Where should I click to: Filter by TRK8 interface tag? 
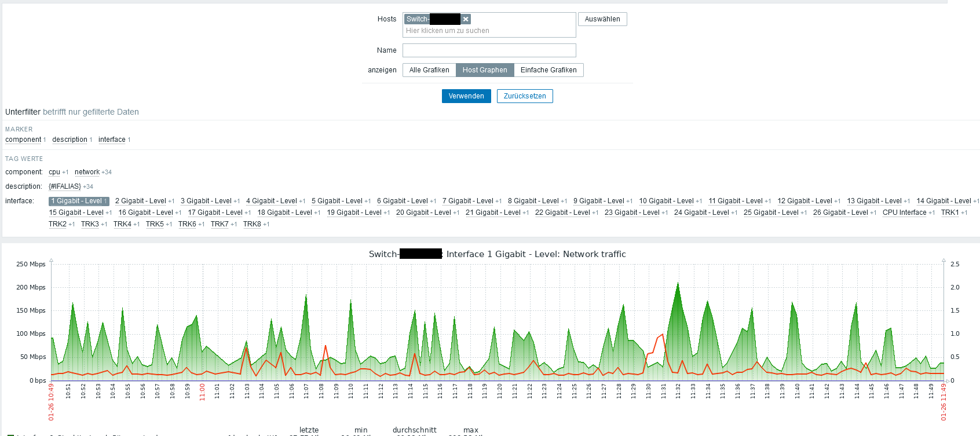pos(252,224)
